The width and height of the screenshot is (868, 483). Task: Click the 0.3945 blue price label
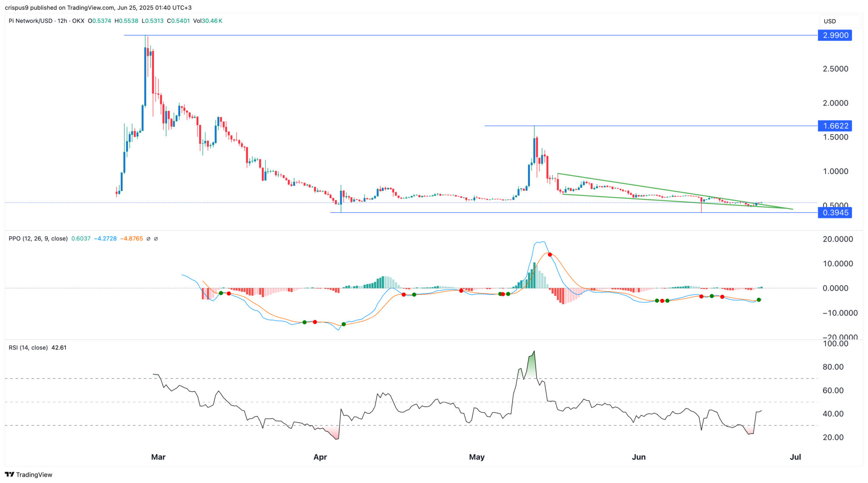[x=835, y=212]
